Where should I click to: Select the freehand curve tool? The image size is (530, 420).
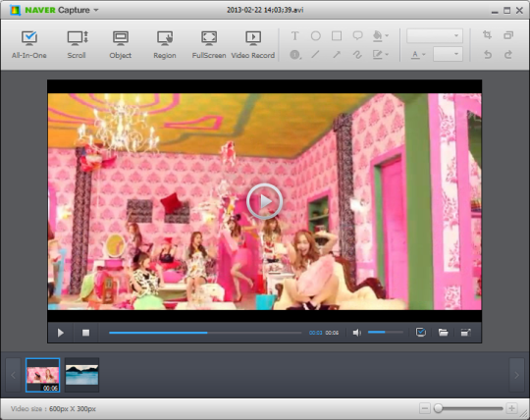[357, 54]
